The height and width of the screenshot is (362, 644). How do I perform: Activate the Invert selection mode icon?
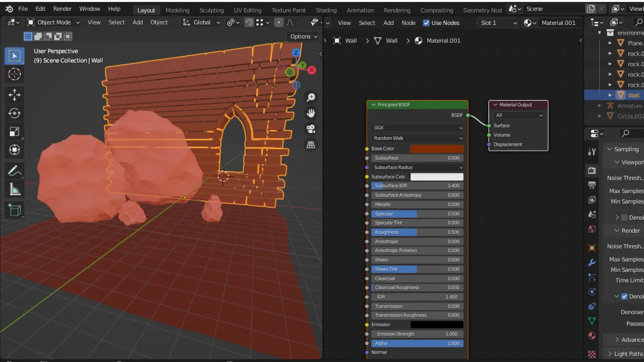68,36
